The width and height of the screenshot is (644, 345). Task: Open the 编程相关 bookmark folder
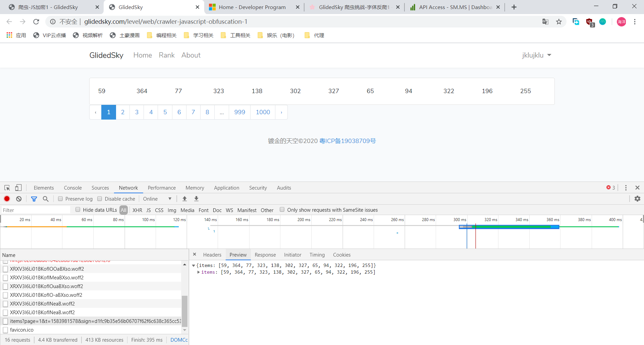click(162, 35)
